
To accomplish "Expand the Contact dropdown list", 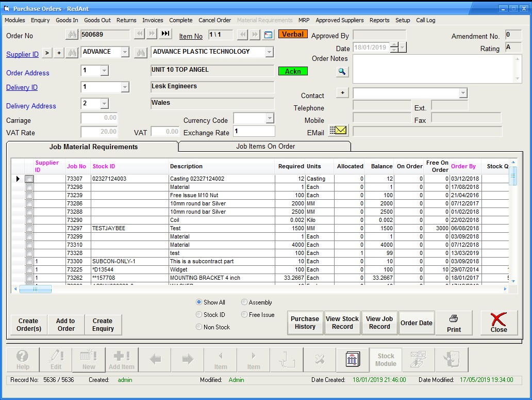I will tap(463, 93).
